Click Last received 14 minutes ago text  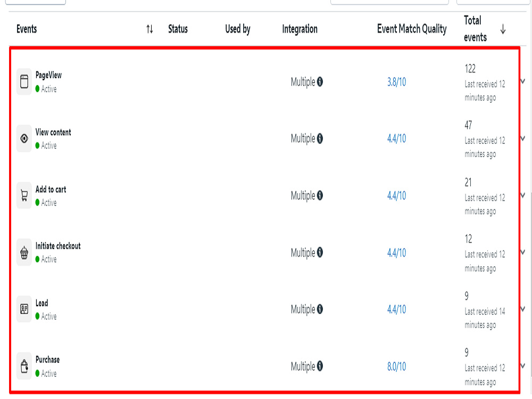click(x=485, y=318)
